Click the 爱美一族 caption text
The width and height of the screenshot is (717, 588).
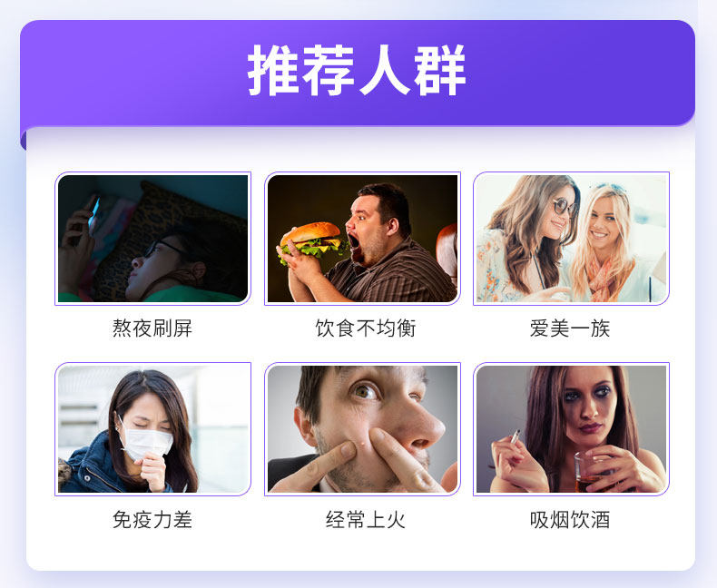pyautogui.click(x=570, y=328)
